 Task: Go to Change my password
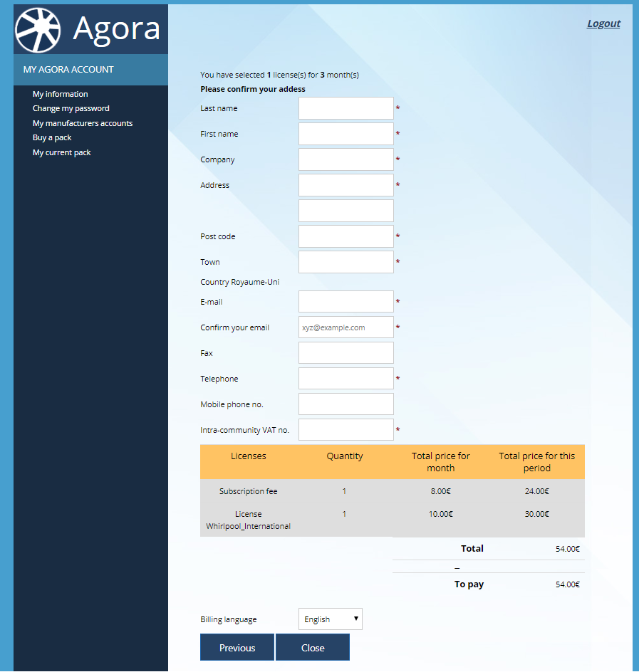point(71,108)
